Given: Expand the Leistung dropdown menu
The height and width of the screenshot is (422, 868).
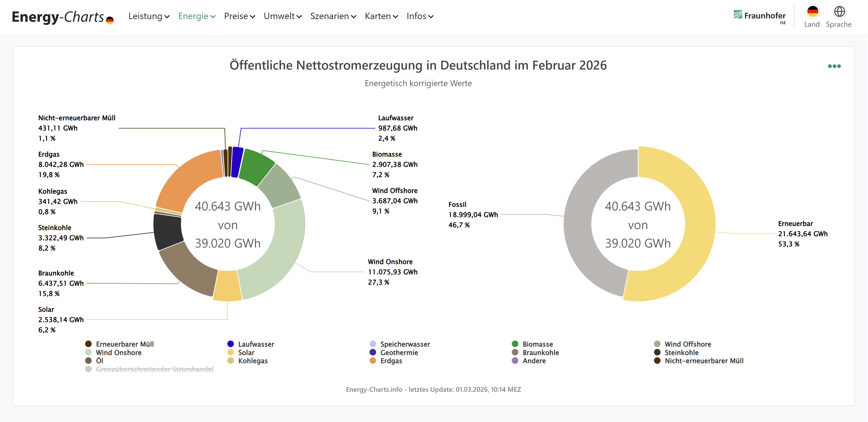Looking at the screenshot, I should [x=149, y=16].
